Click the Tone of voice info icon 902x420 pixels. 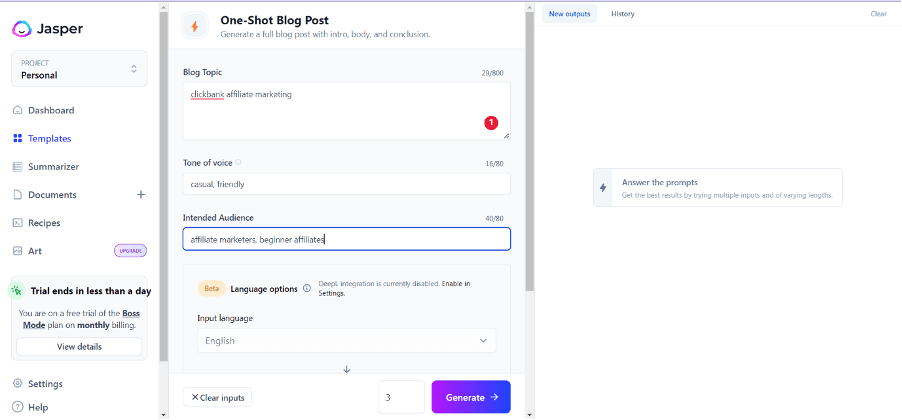click(238, 163)
